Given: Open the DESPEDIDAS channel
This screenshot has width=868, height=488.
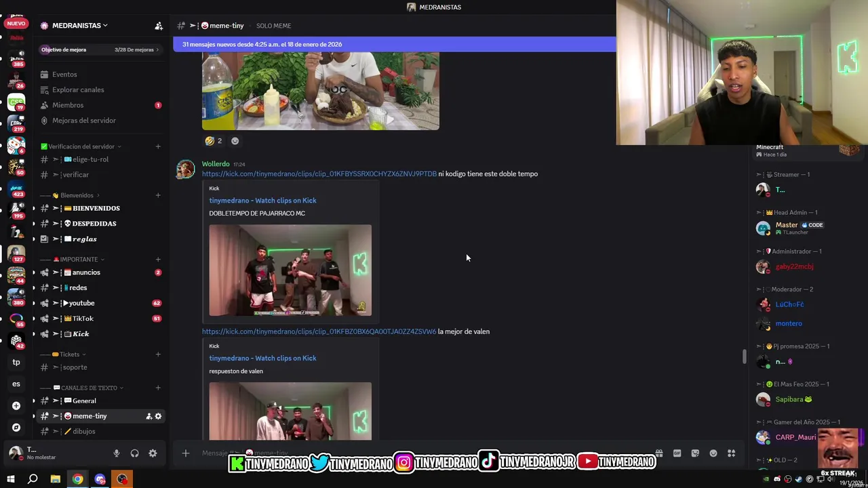Looking at the screenshot, I should [x=100, y=224].
